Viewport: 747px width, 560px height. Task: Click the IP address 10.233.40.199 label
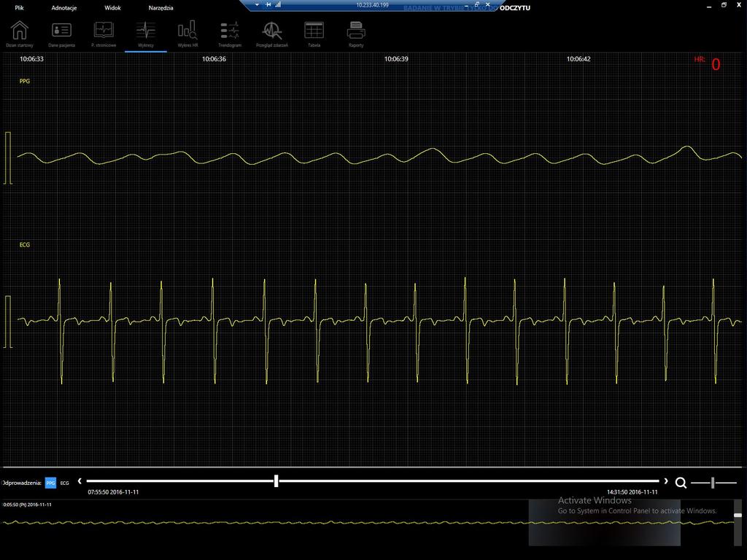[372, 5]
